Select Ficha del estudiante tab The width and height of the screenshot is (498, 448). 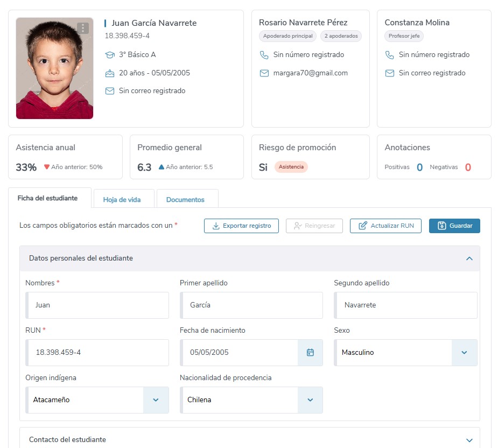tap(47, 198)
